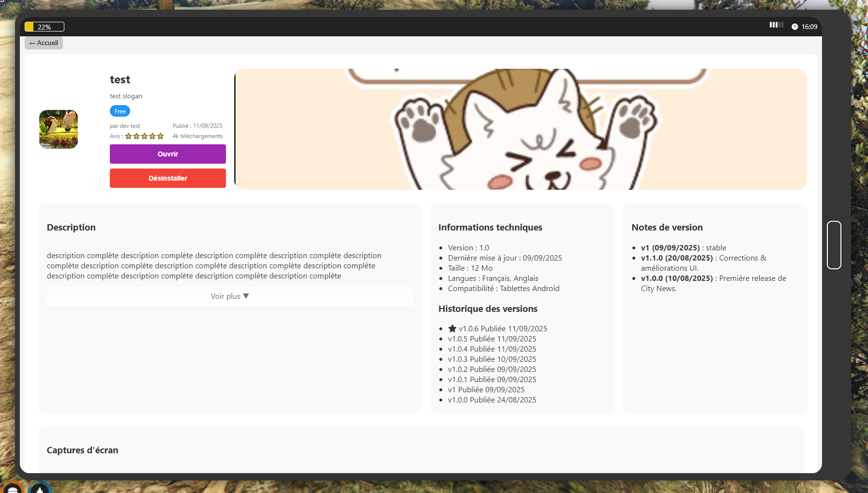Click the clock icon beside 16:09

(794, 27)
